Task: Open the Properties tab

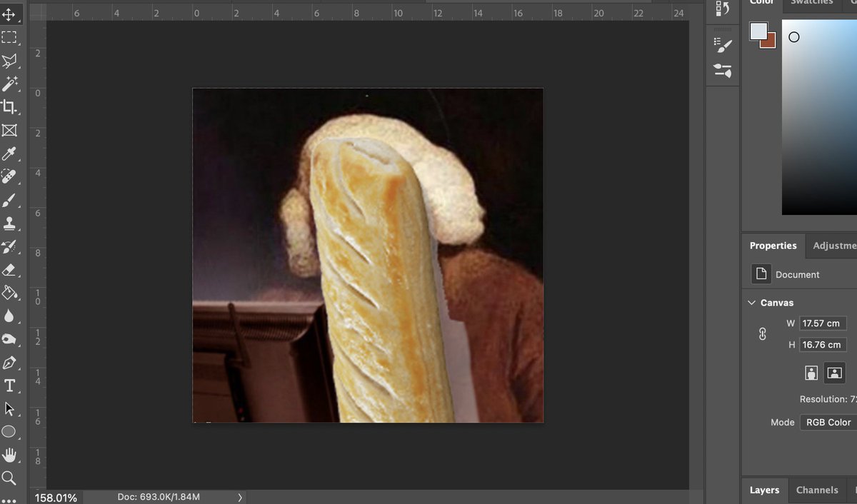Action: tap(773, 246)
